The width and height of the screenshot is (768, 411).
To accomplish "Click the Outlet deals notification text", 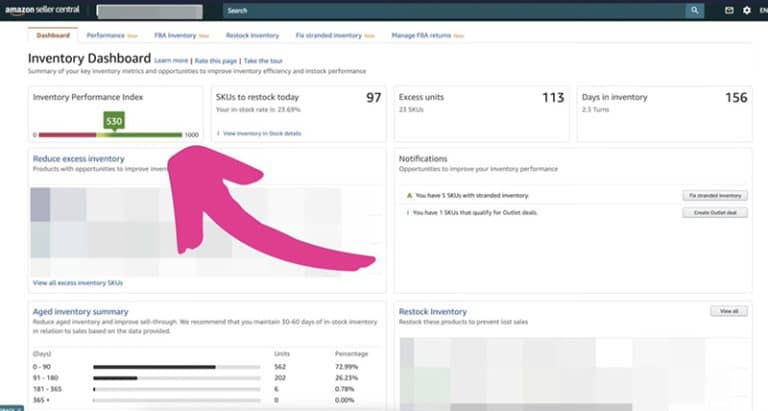I will pos(475,213).
